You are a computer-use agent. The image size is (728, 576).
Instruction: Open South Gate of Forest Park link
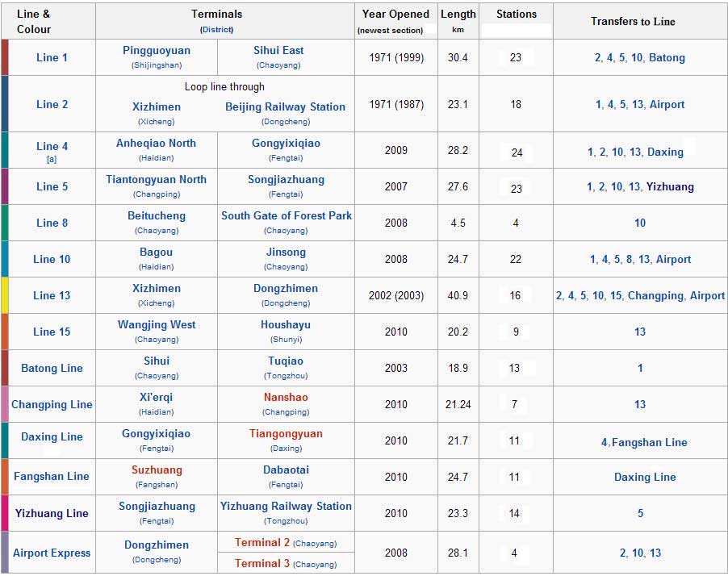pos(287,215)
